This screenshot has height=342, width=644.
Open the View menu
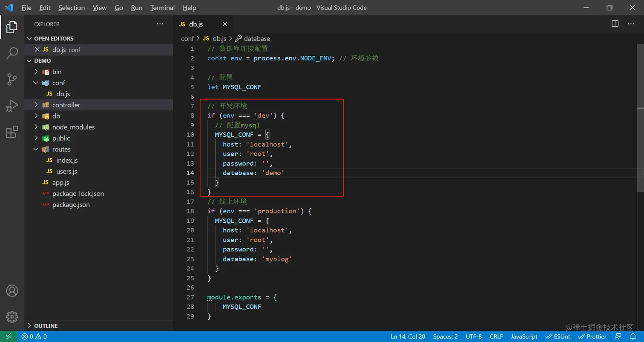[x=100, y=8]
